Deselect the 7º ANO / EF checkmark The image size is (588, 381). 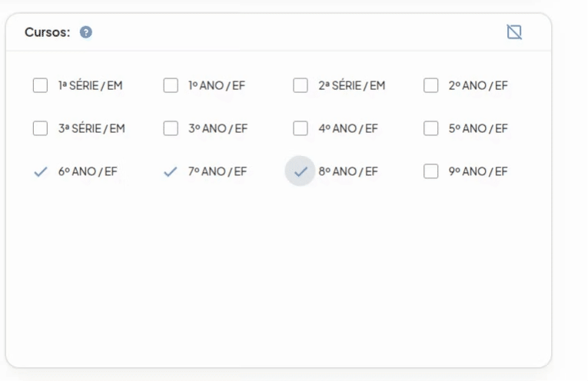pos(171,171)
